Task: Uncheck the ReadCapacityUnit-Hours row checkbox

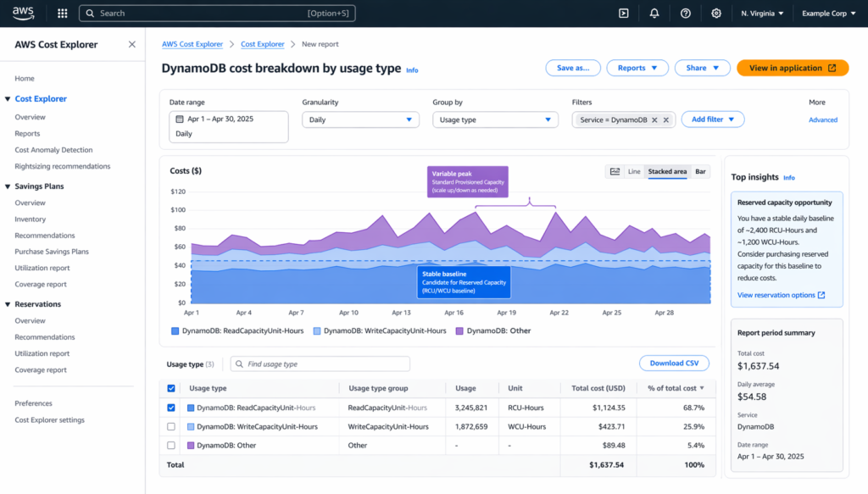Action: click(171, 407)
